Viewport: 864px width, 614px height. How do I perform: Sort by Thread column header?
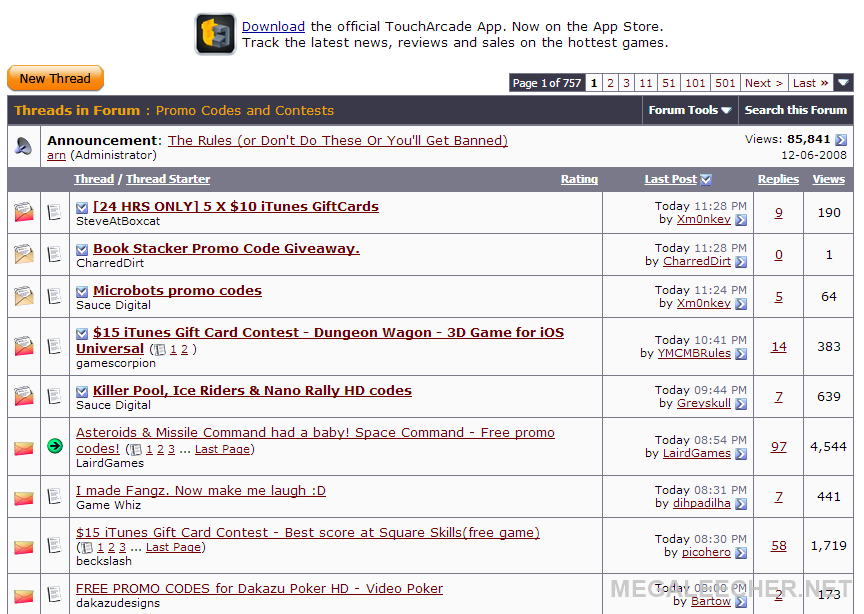94,179
